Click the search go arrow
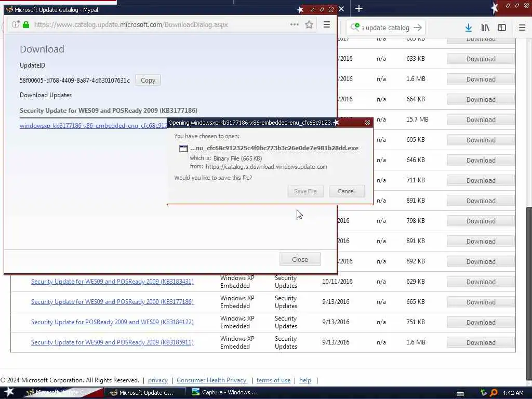The image size is (532, 399). pos(418,28)
